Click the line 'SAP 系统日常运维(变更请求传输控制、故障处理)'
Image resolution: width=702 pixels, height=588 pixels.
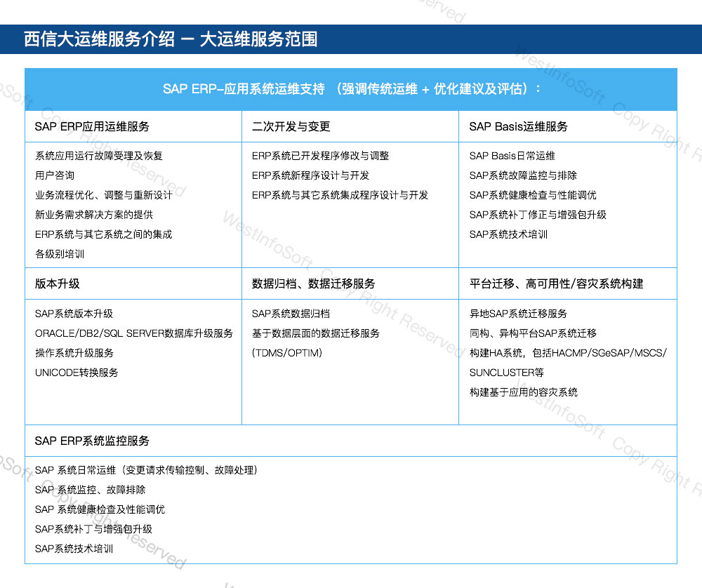click(147, 470)
